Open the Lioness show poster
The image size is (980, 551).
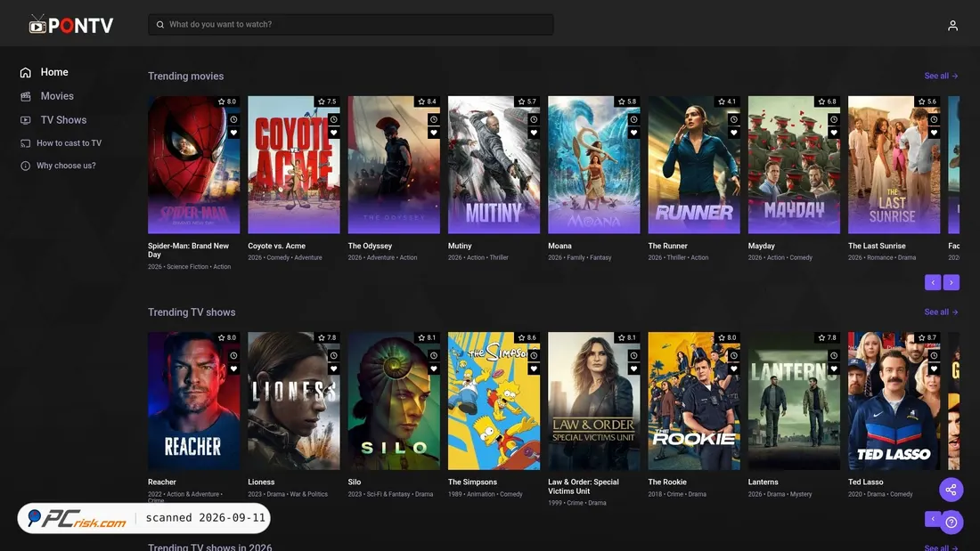(294, 401)
